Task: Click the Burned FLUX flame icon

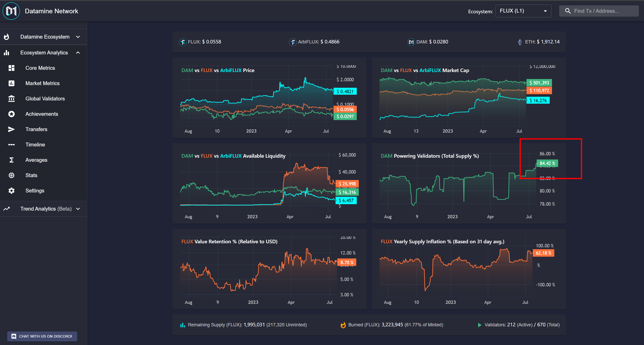Action: [343, 325]
